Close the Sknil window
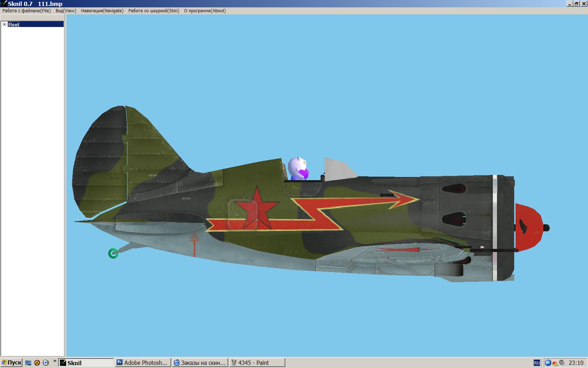 (x=583, y=4)
